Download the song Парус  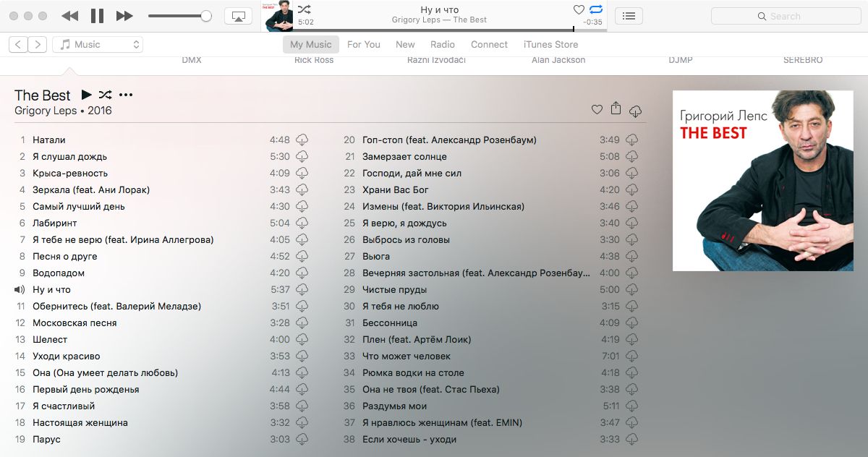[302, 440]
